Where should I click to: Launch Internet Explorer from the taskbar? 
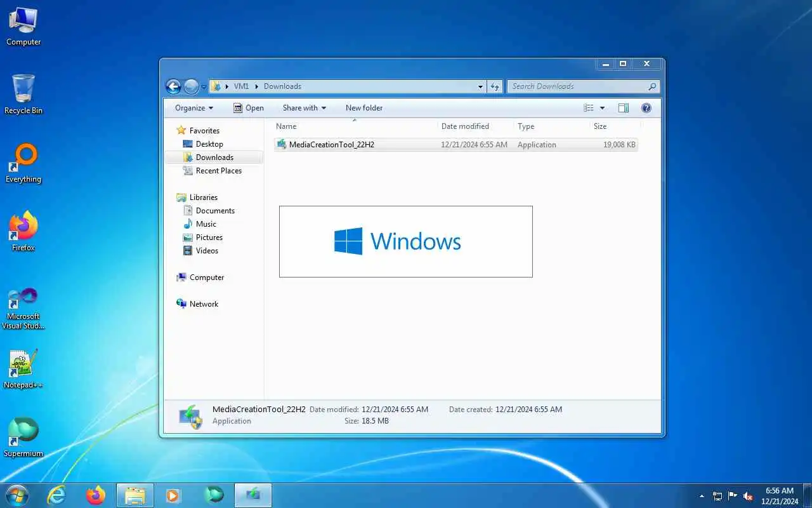click(x=57, y=495)
